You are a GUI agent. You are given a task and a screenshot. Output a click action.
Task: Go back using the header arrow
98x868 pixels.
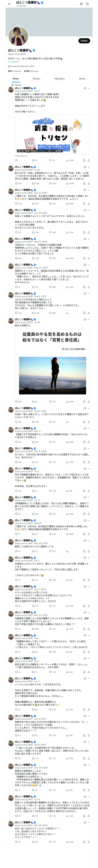[x=9, y=4]
